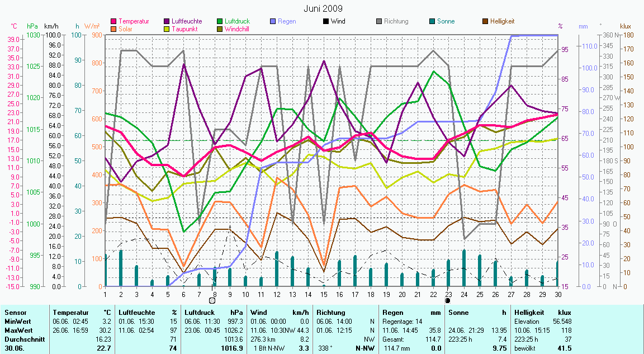Click the 'Juni 2009' chart title

click(323, 8)
